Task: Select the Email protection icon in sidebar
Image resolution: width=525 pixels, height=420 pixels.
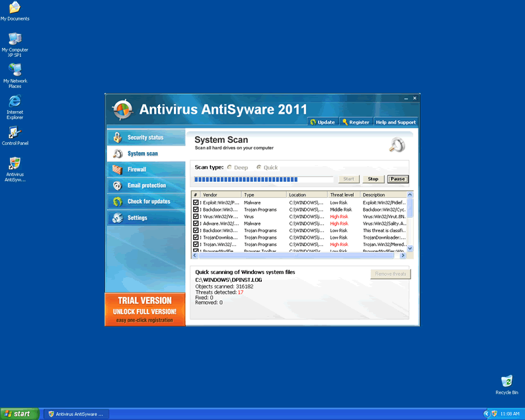Action: pyautogui.click(x=117, y=186)
